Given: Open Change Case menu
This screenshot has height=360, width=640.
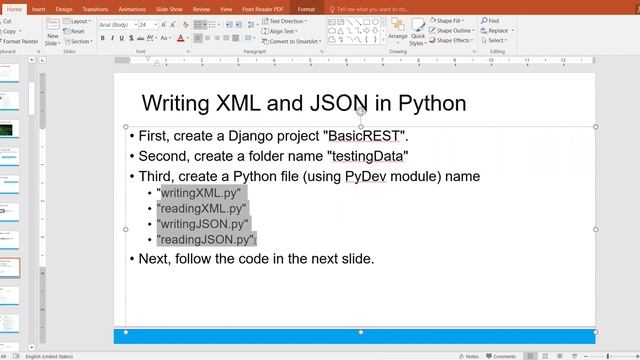Looking at the screenshot, I should pyautogui.click(x=165, y=38).
